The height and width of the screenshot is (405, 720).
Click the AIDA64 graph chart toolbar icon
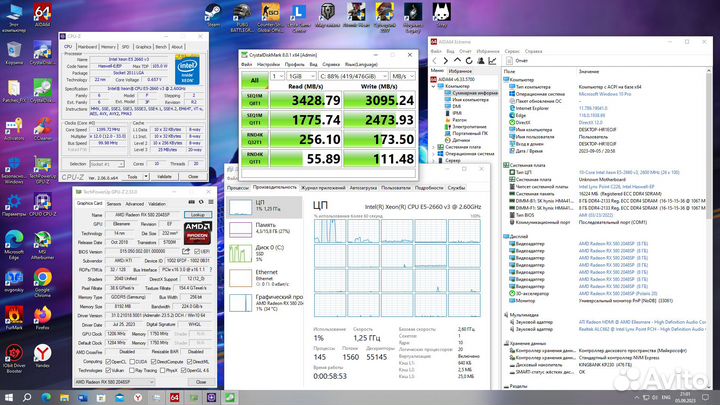click(x=492, y=61)
